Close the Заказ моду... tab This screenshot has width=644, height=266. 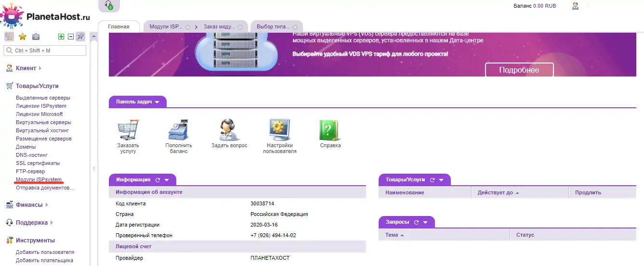point(240,27)
